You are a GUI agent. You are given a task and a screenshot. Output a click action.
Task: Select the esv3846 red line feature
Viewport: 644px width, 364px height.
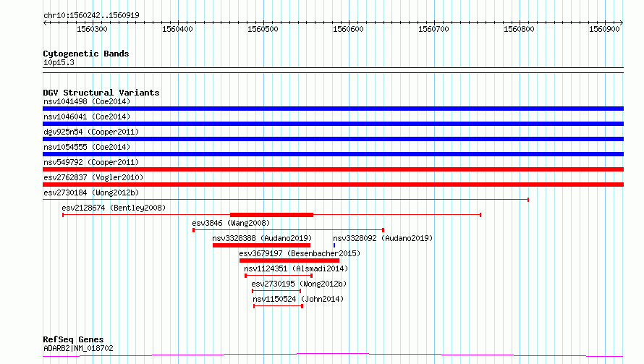(288, 230)
